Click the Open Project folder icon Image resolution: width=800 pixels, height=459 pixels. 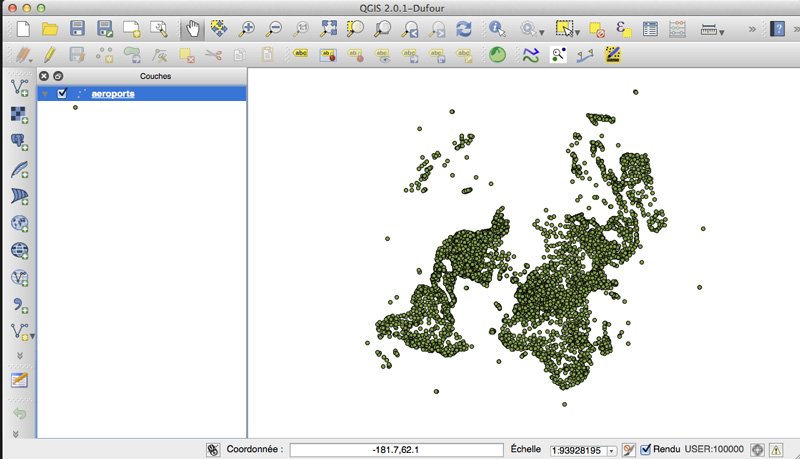pos(49,29)
